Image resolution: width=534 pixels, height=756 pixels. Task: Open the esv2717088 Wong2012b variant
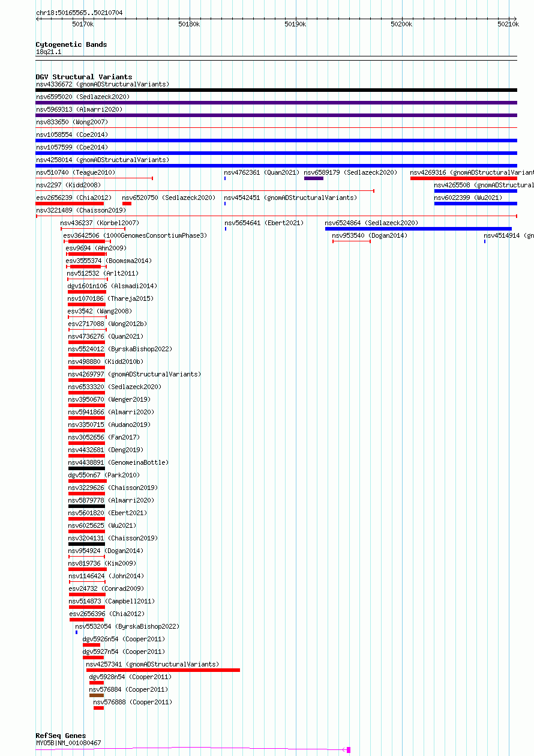[x=107, y=324]
